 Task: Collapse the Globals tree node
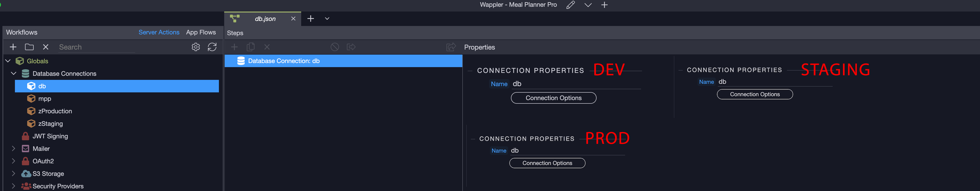(8, 61)
